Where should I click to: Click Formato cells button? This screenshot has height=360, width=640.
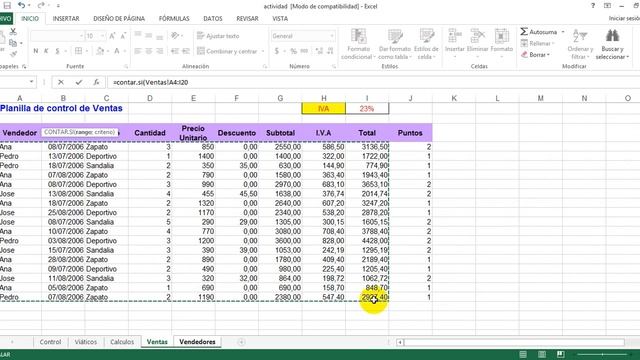(x=501, y=44)
